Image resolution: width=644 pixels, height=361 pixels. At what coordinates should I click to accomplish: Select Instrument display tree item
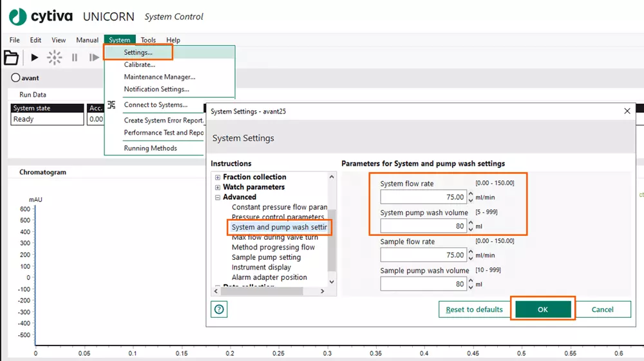pos(261,268)
